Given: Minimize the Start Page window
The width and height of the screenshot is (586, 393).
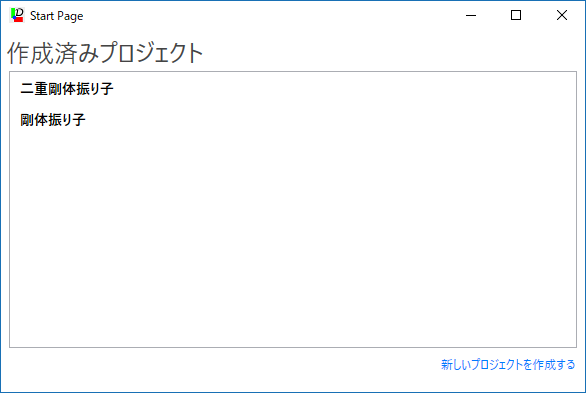Looking at the screenshot, I should click(x=471, y=15).
